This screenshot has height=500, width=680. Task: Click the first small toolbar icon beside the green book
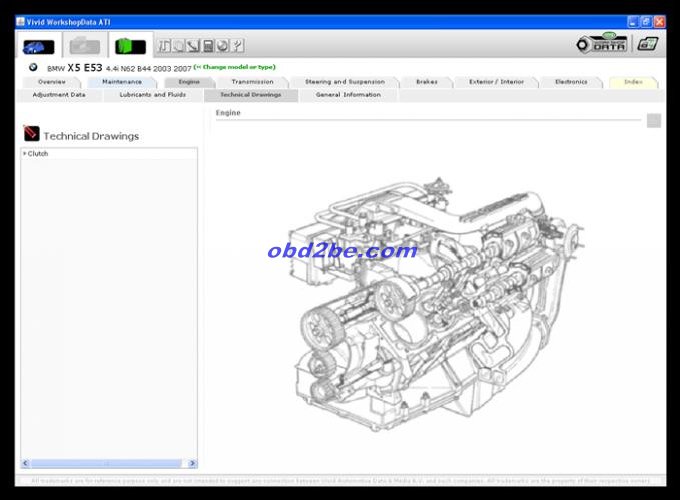pos(164,46)
